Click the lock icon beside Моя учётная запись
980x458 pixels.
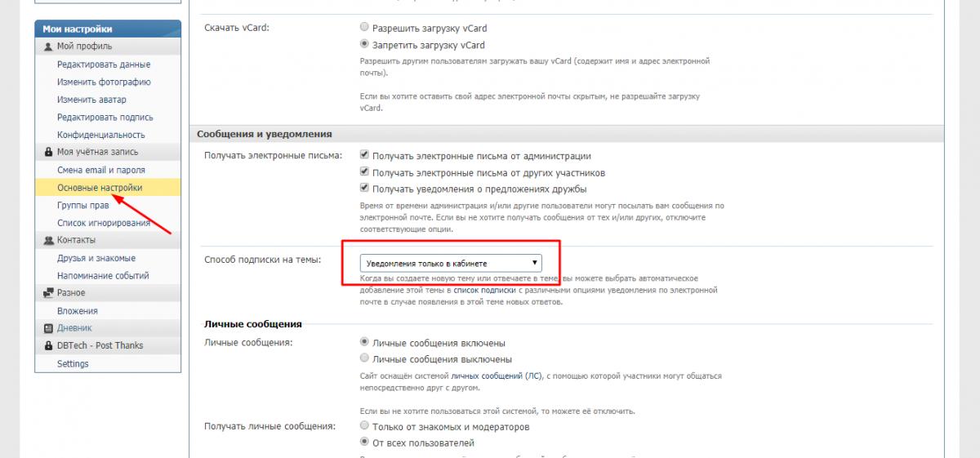pos(48,152)
